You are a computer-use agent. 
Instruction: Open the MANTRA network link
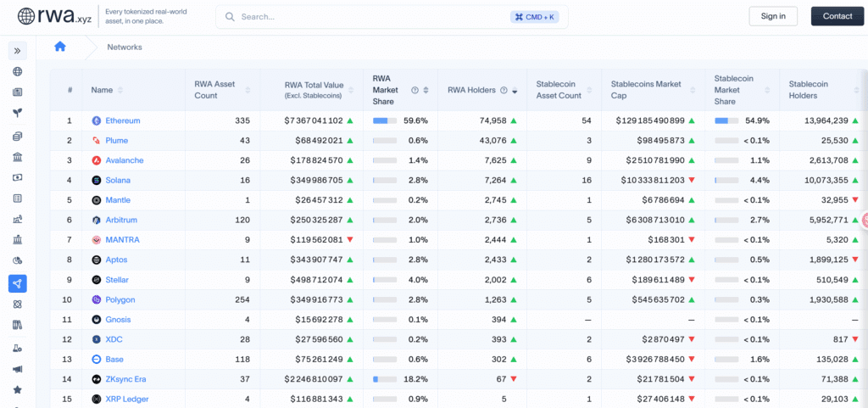coord(122,240)
